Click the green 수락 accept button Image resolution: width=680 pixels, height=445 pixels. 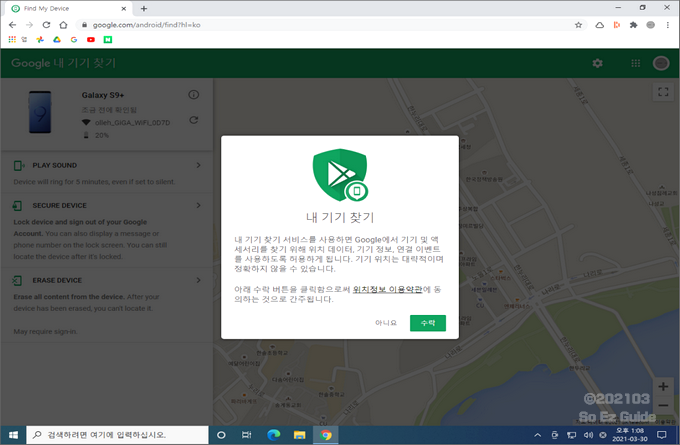pyautogui.click(x=427, y=323)
